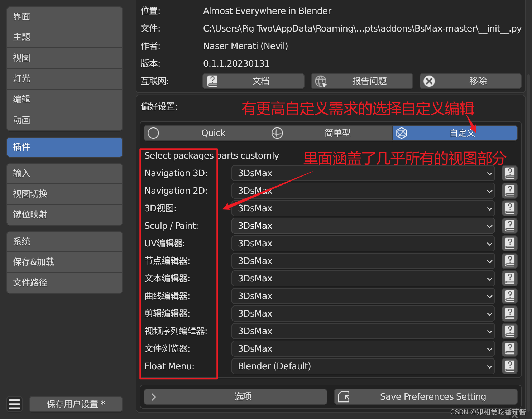Select the Quick preset mode
Screen dimensions: 532x419
click(x=206, y=133)
